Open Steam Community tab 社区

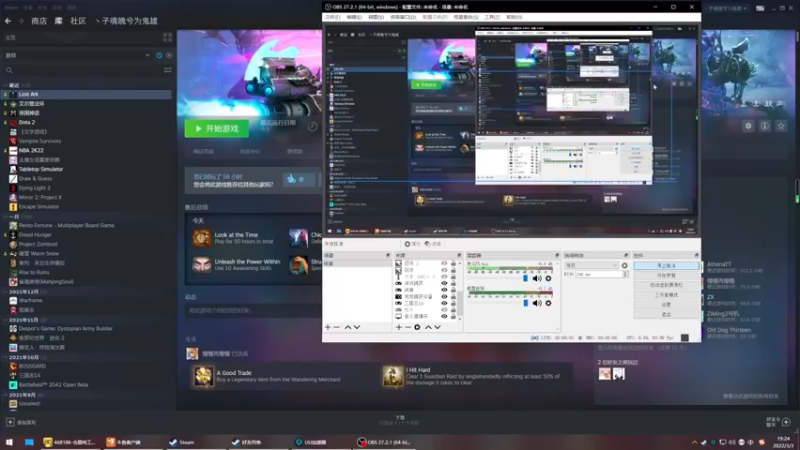[78, 21]
